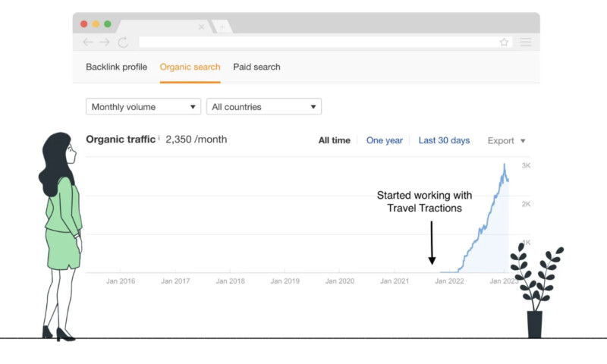Click the browser forward arrow
The height and width of the screenshot is (364, 607).
pyautogui.click(x=105, y=42)
